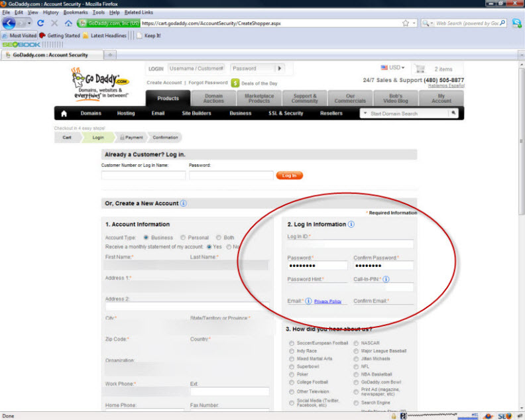The height and width of the screenshot is (420, 525).
Task: Open Bob's Video Blog tab
Action: (x=396, y=99)
